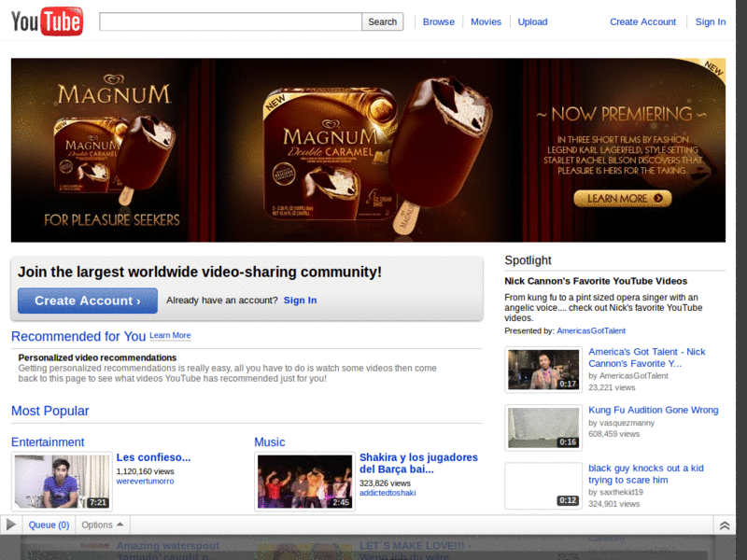This screenshot has height=560, width=747.
Task: Open werevertumorro channel link
Action: pyautogui.click(x=145, y=482)
